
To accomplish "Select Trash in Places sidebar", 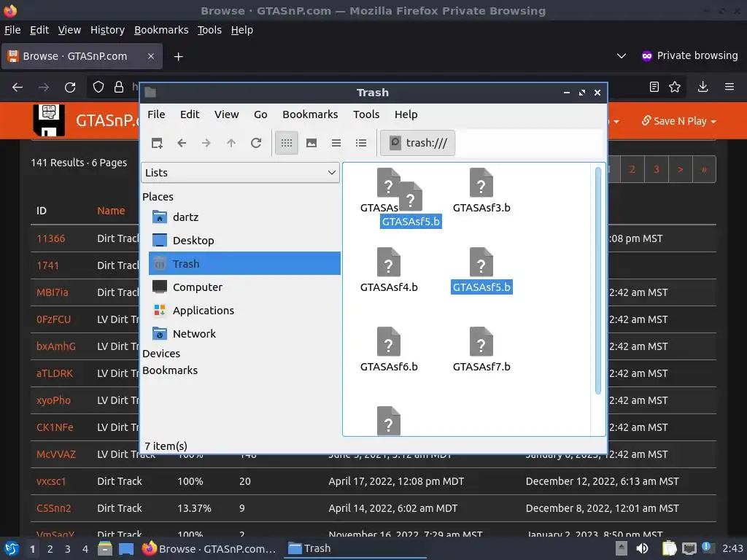I will (245, 263).
